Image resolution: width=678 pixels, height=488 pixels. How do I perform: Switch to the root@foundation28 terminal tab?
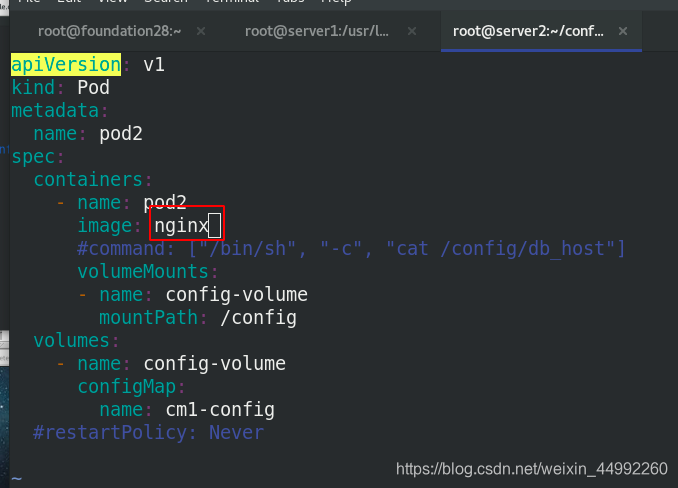tap(109, 31)
